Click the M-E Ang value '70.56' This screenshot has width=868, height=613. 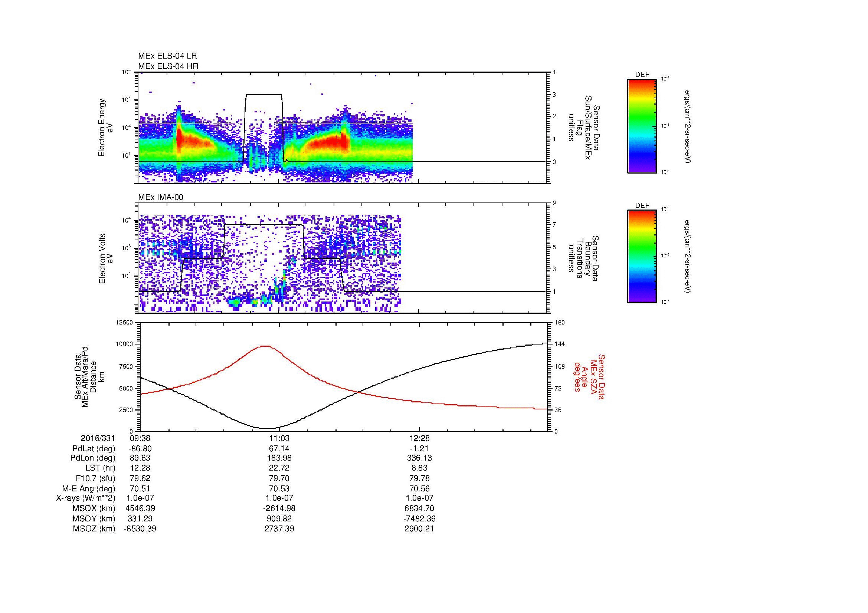419,489
